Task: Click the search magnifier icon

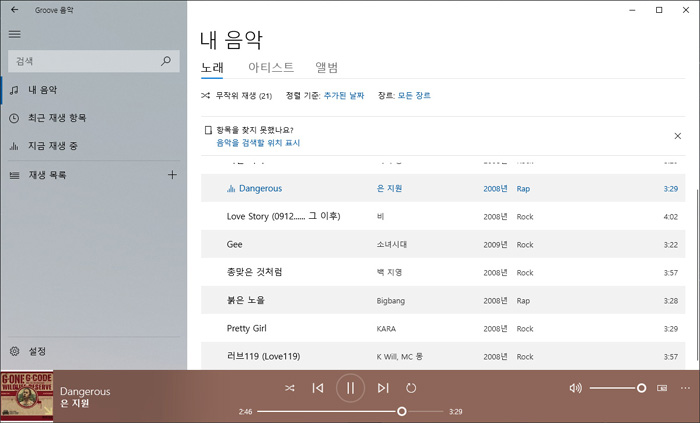Action: [x=166, y=61]
